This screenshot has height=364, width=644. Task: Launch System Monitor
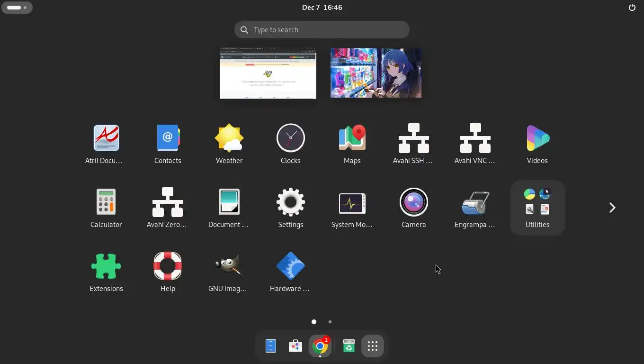click(352, 208)
